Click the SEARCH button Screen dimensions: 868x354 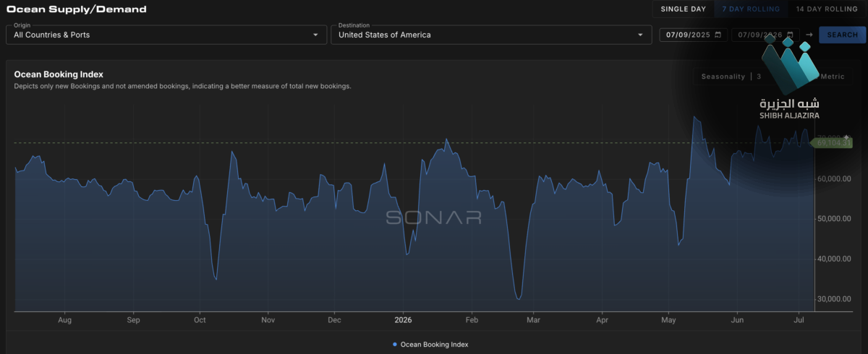pyautogui.click(x=842, y=35)
